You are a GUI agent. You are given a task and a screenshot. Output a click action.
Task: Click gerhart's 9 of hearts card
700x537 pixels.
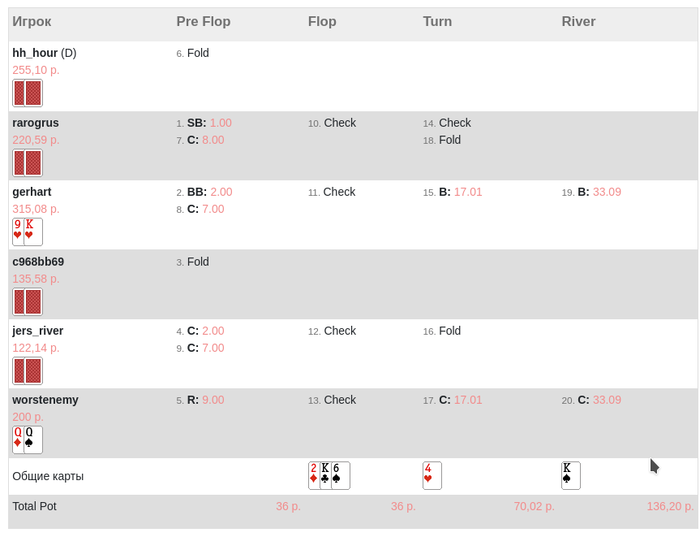[x=18, y=232]
